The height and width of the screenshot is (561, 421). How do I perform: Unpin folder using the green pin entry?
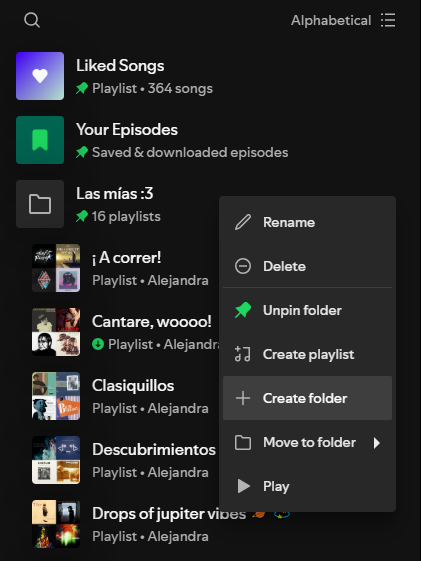coord(307,310)
